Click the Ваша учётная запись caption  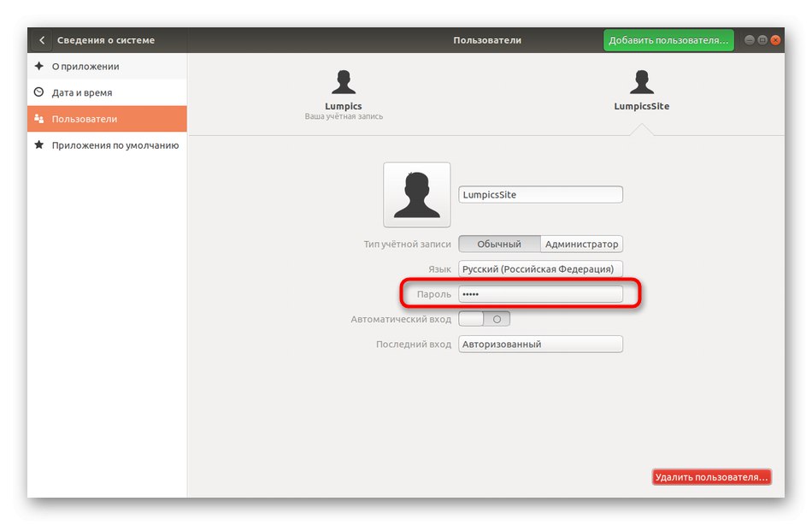point(344,116)
